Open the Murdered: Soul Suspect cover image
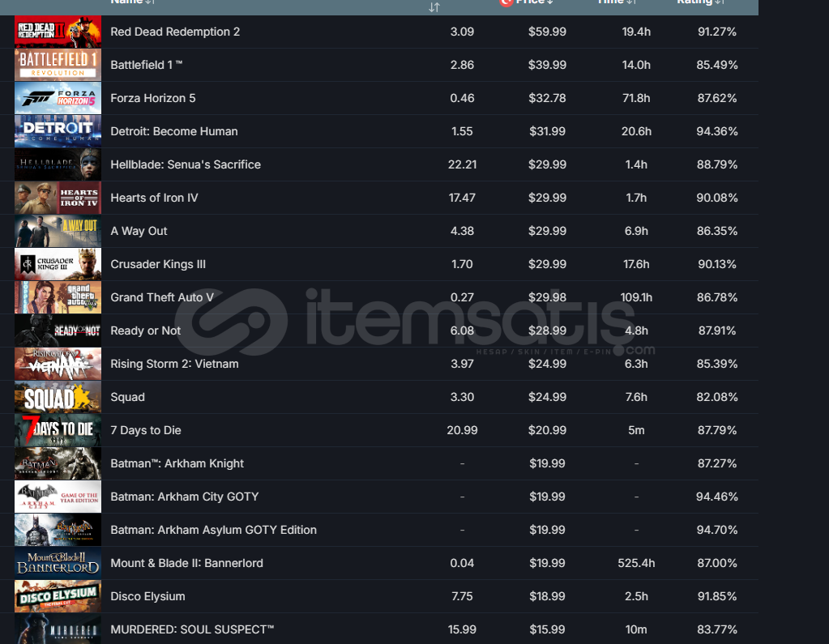Screen dimensions: 829x644 point(58,629)
